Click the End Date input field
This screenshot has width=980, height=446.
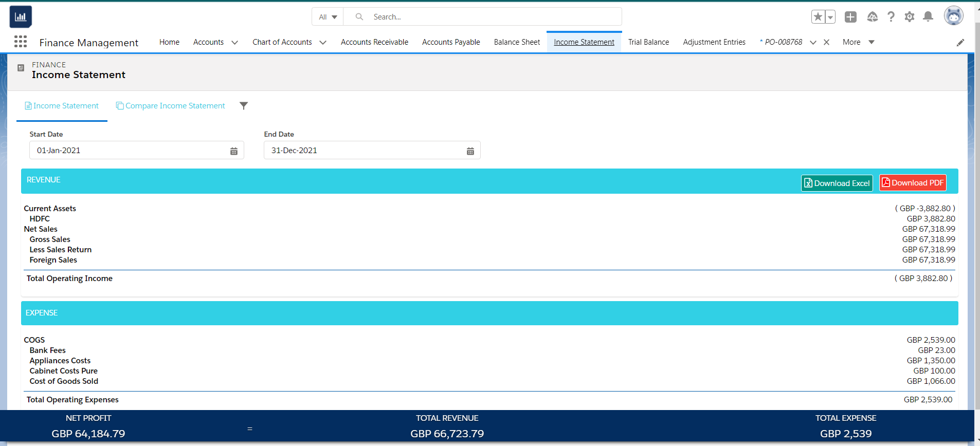pos(372,151)
